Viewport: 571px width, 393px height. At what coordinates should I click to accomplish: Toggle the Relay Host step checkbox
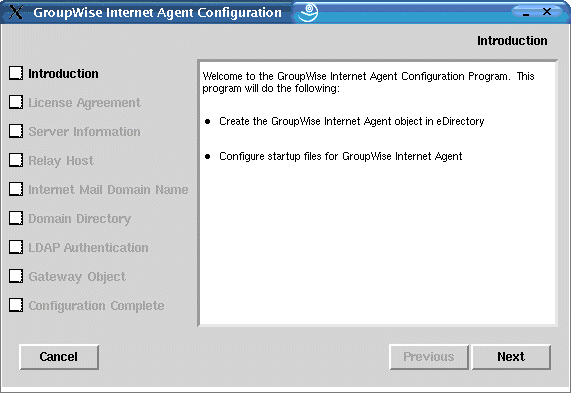point(16,160)
